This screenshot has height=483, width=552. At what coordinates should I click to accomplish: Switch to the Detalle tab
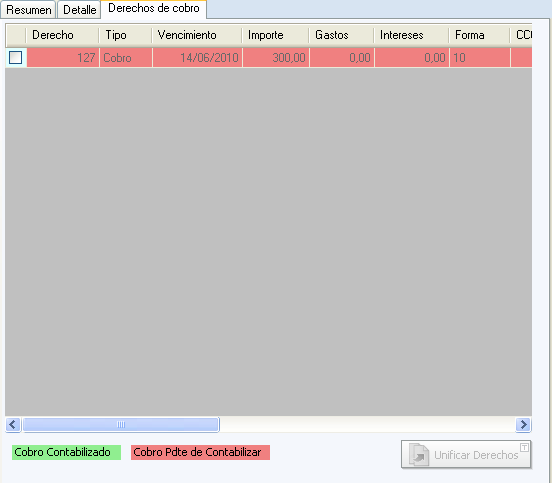79,10
